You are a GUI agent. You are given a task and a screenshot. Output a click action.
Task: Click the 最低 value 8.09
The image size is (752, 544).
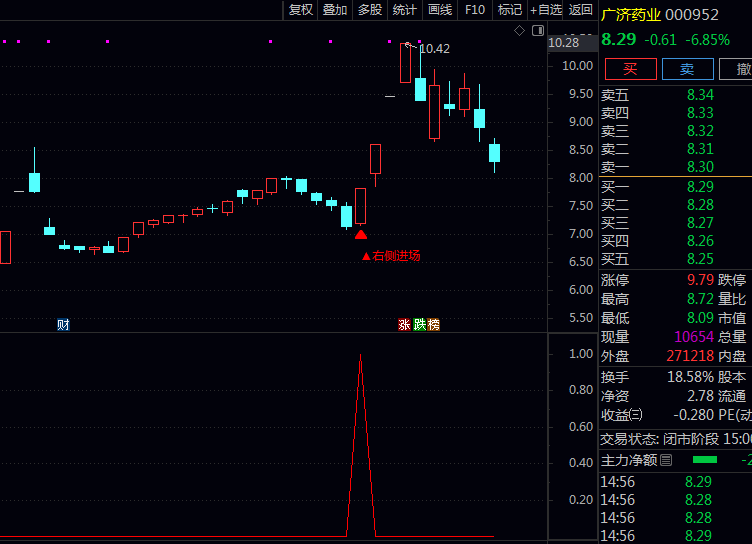click(x=700, y=318)
